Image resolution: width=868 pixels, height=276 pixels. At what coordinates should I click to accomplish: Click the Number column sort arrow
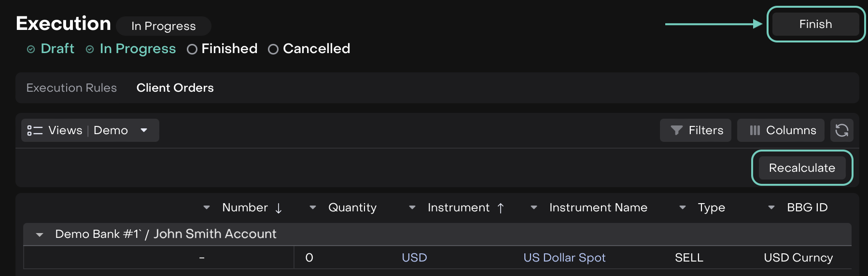click(x=279, y=208)
